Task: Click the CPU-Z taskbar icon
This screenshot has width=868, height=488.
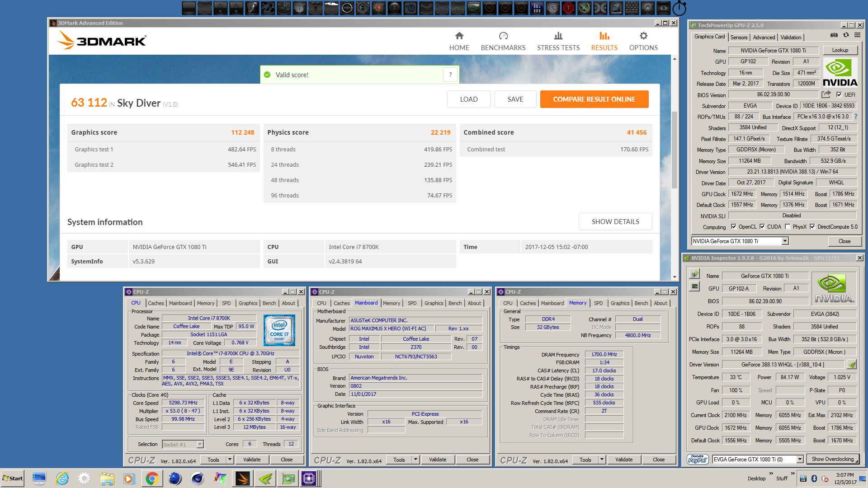Action: click(x=309, y=479)
